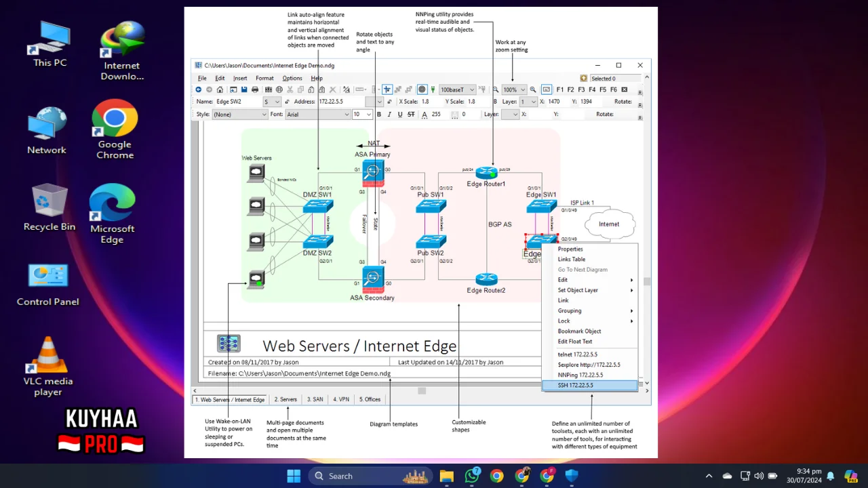Viewport: 868px width, 488px height.
Task: Select the Edge Router2 object
Action: pyautogui.click(x=486, y=279)
